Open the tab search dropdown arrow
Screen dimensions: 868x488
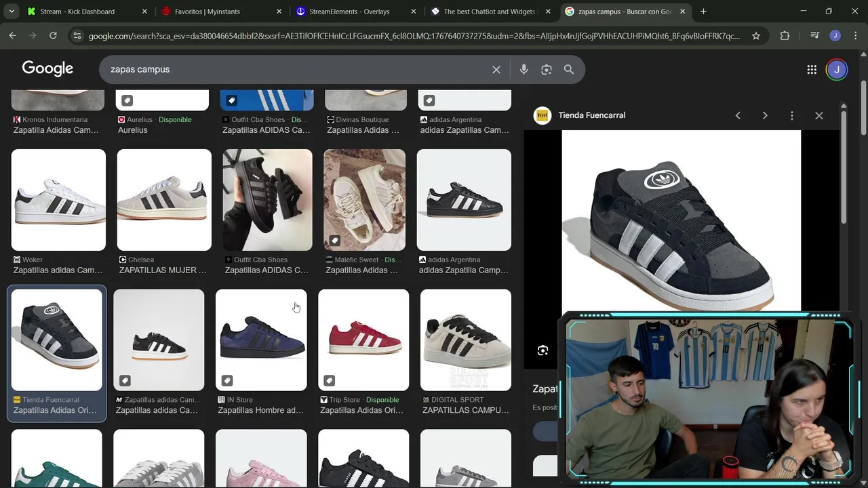(12, 12)
